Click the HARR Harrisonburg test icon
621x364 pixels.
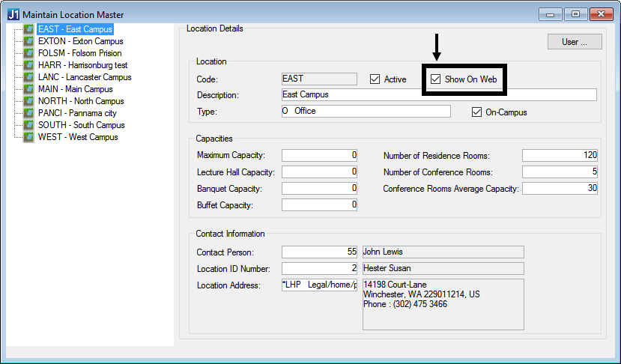(28, 65)
